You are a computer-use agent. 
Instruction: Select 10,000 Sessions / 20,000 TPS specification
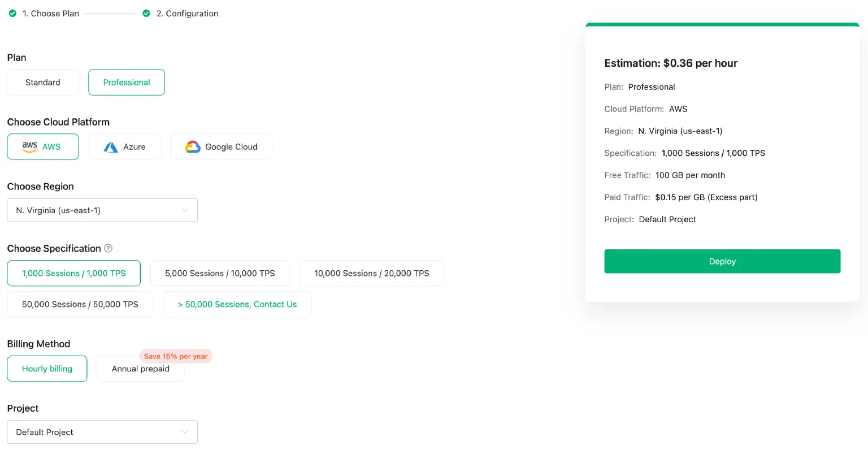(x=371, y=273)
